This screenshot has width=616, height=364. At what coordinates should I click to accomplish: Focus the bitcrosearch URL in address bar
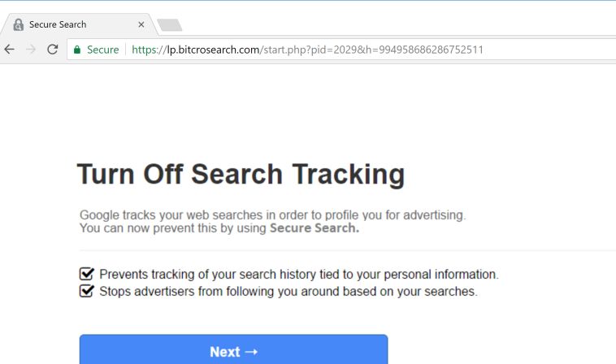click(307, 50)
